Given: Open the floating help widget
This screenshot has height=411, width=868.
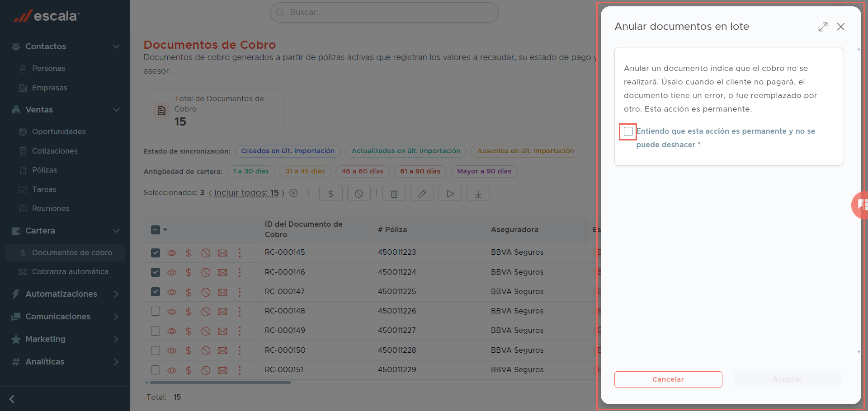Looking at the screenshot, I should coord(860,205).
